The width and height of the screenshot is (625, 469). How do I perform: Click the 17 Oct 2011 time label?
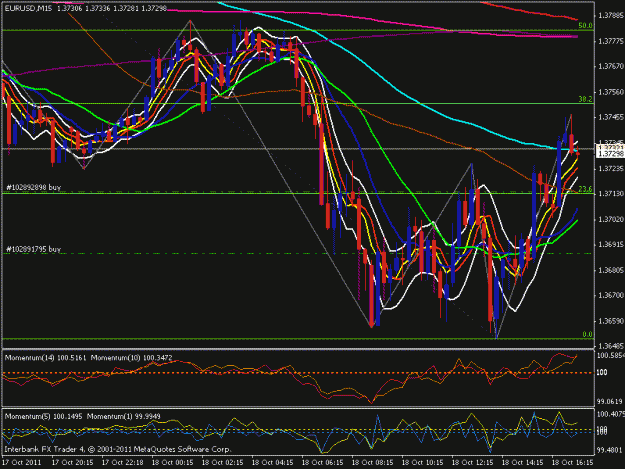click(x=22, y=463)
